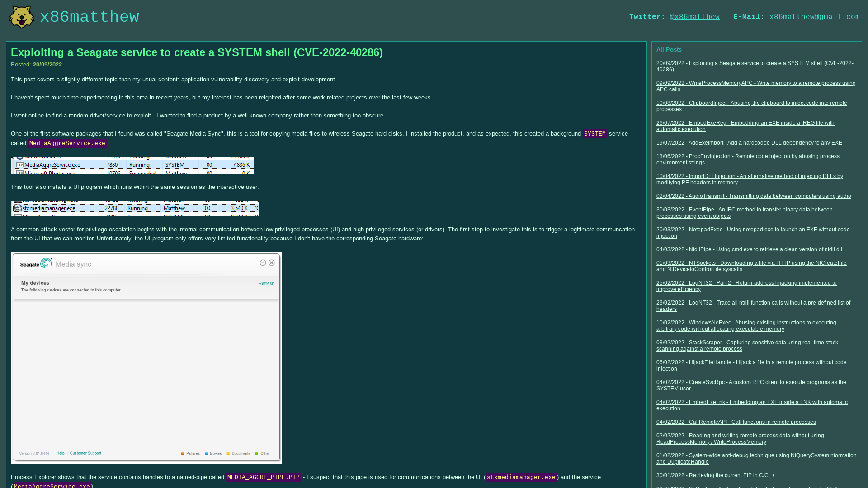This screenshot has height=488, width=868.
Task: Open the @x86matthew Twitter link
Action: point(694,17)
